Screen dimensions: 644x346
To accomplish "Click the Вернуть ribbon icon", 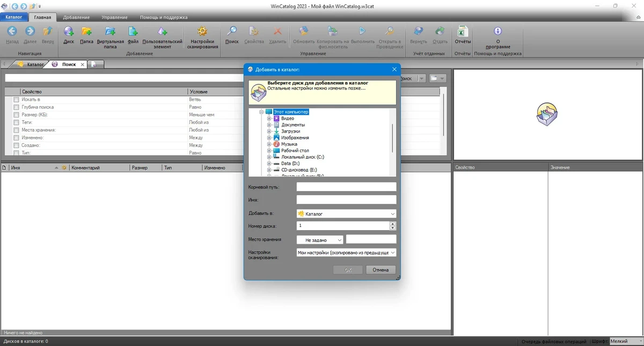I will (x=419, y=31).
